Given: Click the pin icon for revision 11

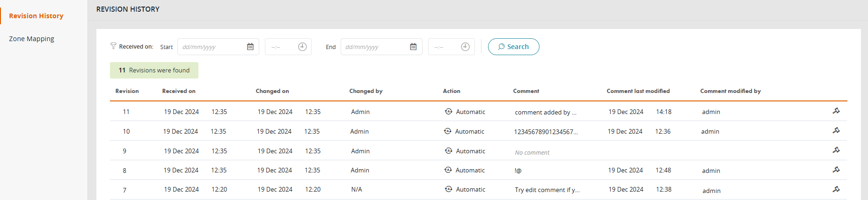Looking at the screenshot, I should tap(836, 111).
